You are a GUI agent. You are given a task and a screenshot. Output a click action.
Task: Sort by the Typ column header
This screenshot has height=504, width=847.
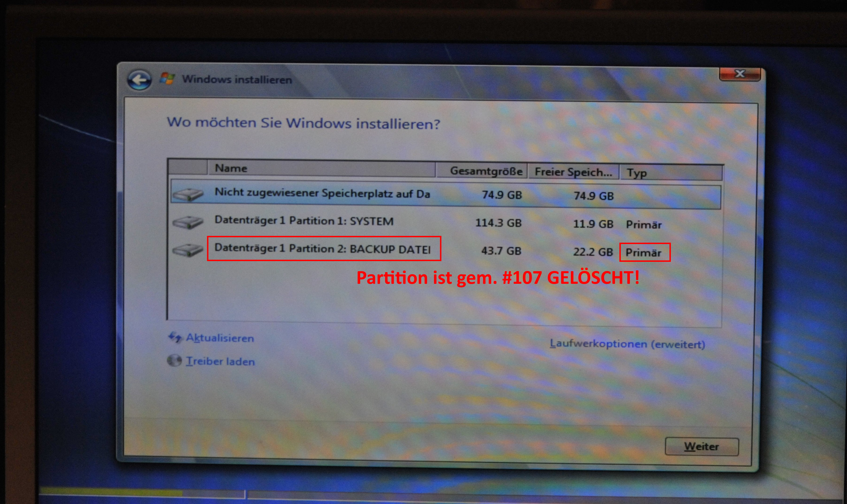click(671, 173)
